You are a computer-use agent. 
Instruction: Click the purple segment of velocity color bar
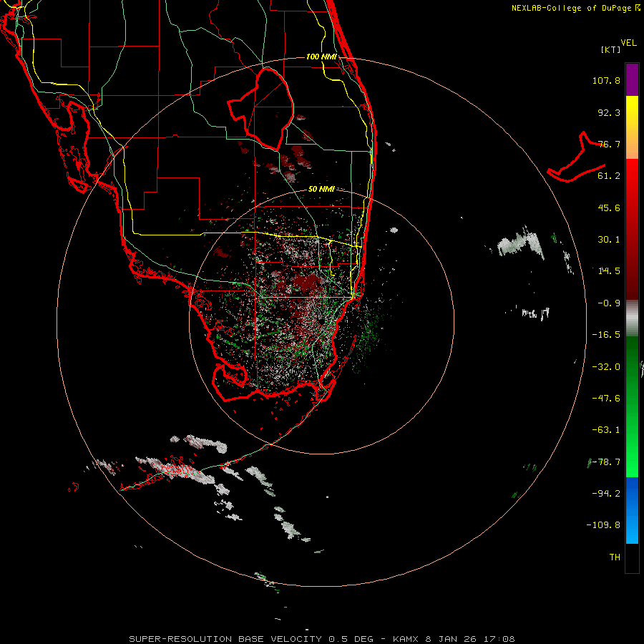(x=632, y=79)
